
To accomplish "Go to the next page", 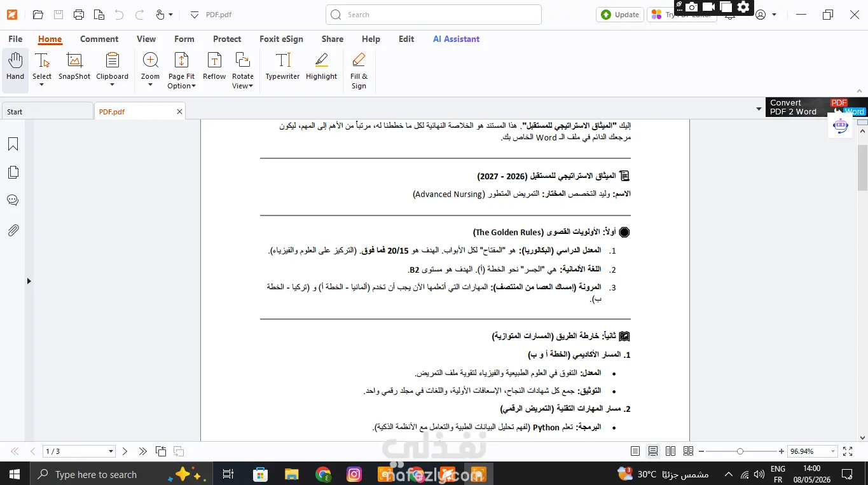I will click(125, 451).
